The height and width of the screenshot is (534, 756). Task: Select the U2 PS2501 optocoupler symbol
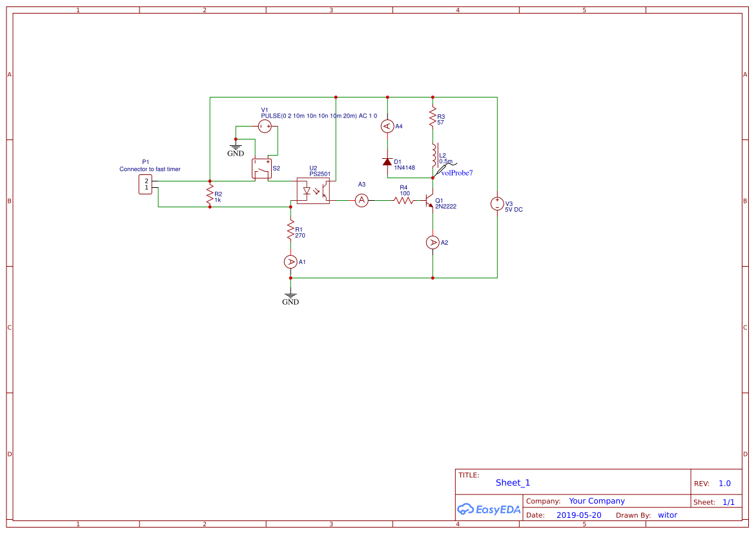click(x=313, y=191)
